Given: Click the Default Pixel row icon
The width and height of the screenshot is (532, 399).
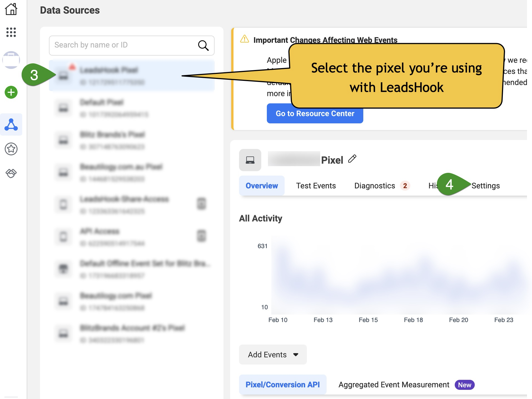Looking at the screenshot, I should (63, 108).
